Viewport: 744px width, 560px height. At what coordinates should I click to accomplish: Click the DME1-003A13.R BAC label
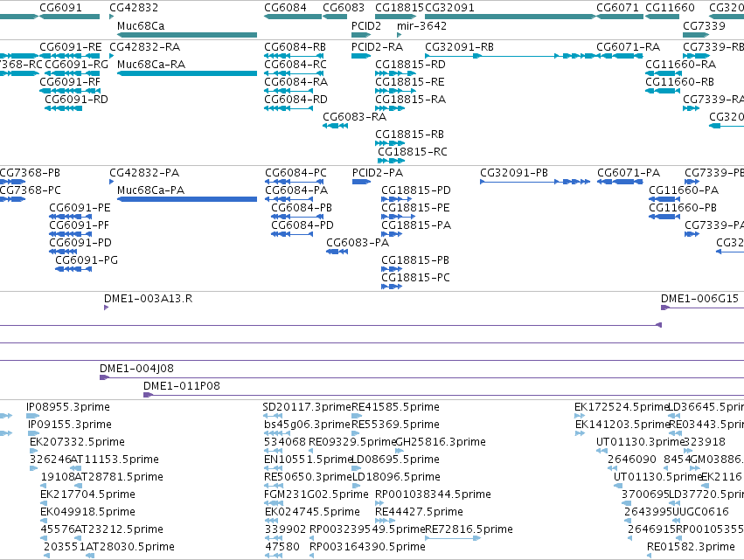[148, 299]
